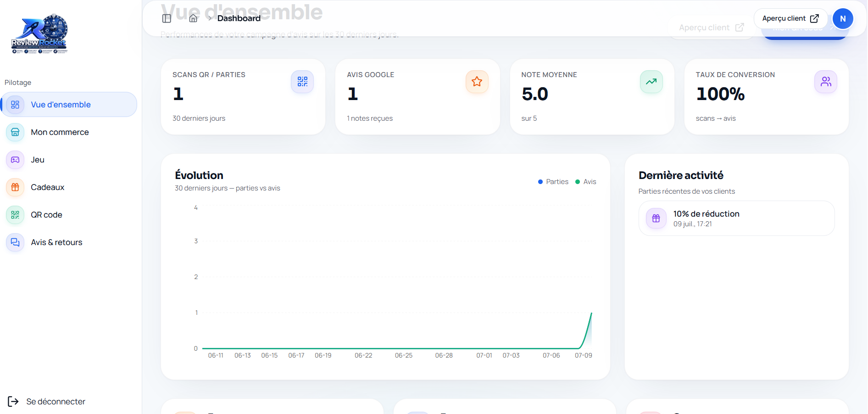Click 'Parties récentes de vos clients' subtitle
Screen dimensions: 868x414
pos(687,191)
